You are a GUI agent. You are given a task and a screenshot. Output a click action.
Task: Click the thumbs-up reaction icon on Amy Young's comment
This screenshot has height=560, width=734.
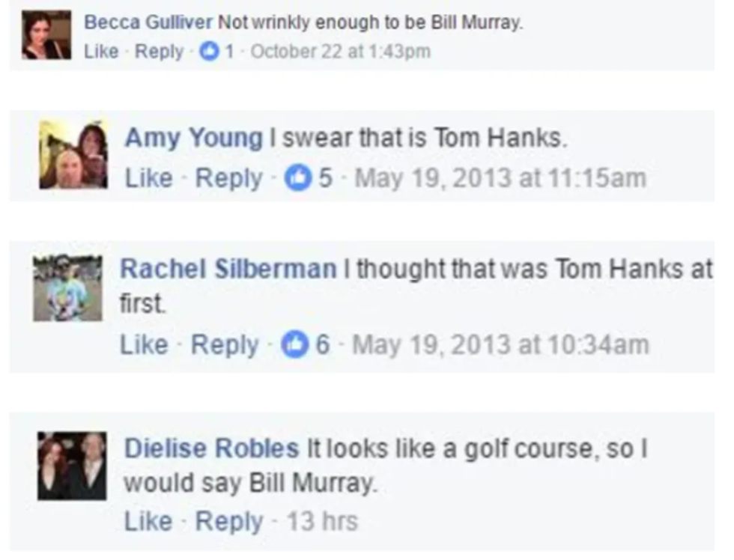[298, 179]
